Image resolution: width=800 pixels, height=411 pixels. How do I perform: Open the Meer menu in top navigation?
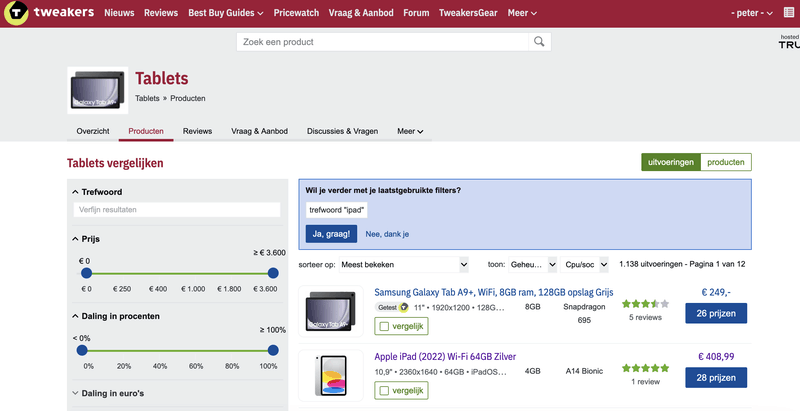pyautogui.click(x=522, y=13)
